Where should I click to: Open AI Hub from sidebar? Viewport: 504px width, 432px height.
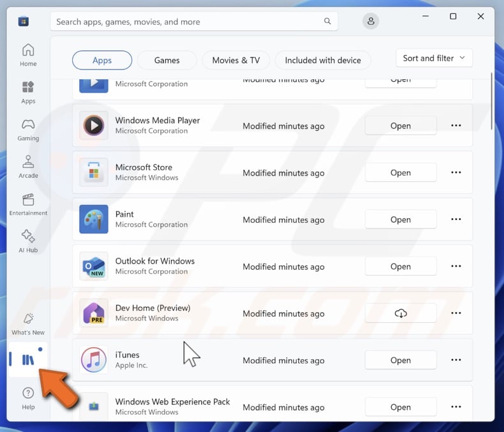point(28,241)
